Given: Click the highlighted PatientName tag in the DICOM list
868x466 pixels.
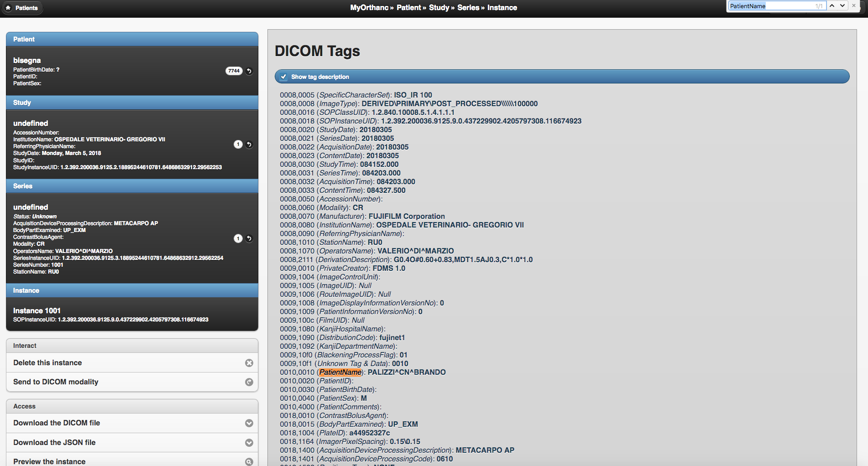Looking at the screenshot, I should click(x=340, y=372).
